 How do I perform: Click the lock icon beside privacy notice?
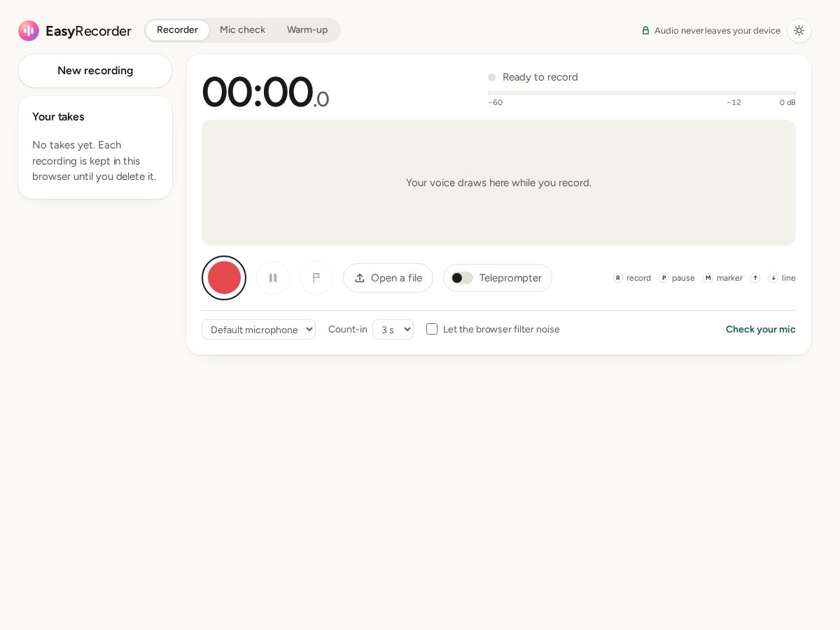coord(646,31)
